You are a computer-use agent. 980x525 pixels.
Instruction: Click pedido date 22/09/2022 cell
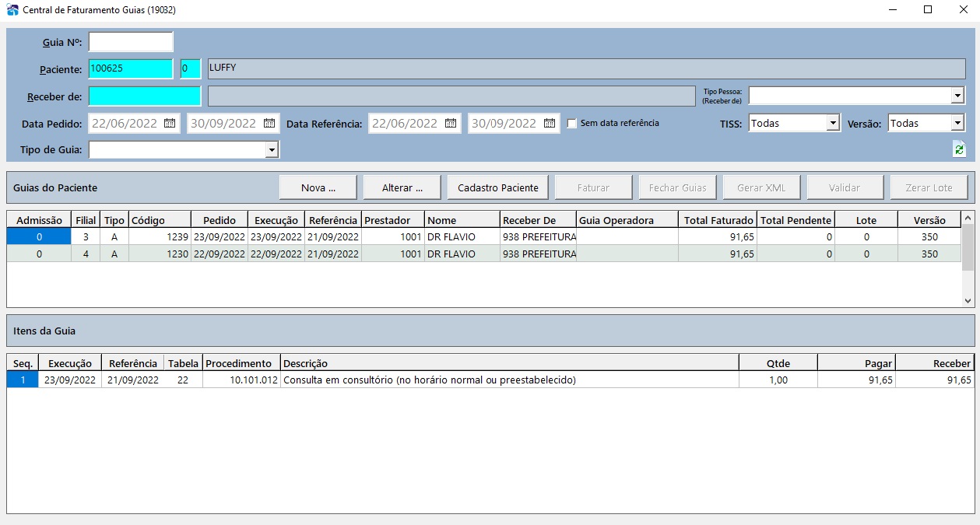[x=220, y=254]
